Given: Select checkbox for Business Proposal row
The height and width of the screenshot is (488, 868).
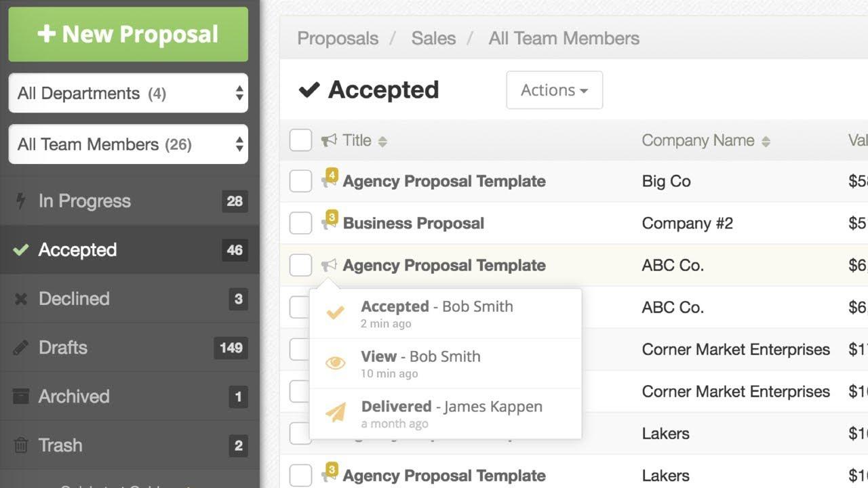Looking at the screenshot, I should [x=300, y=223].
